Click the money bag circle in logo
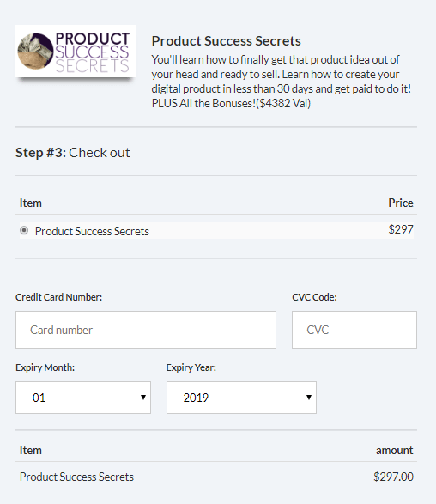 point(35,52)
